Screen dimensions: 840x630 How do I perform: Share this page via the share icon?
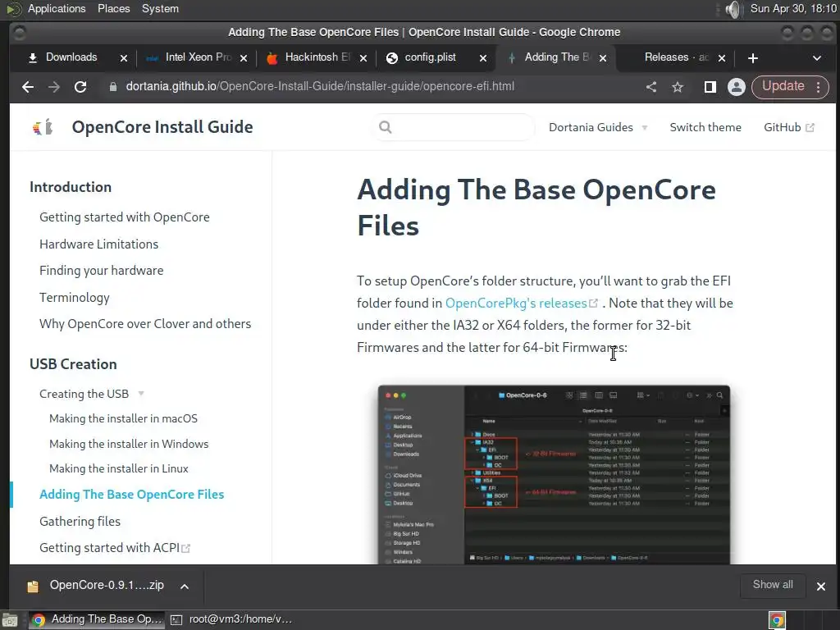(x=651, y=87)
